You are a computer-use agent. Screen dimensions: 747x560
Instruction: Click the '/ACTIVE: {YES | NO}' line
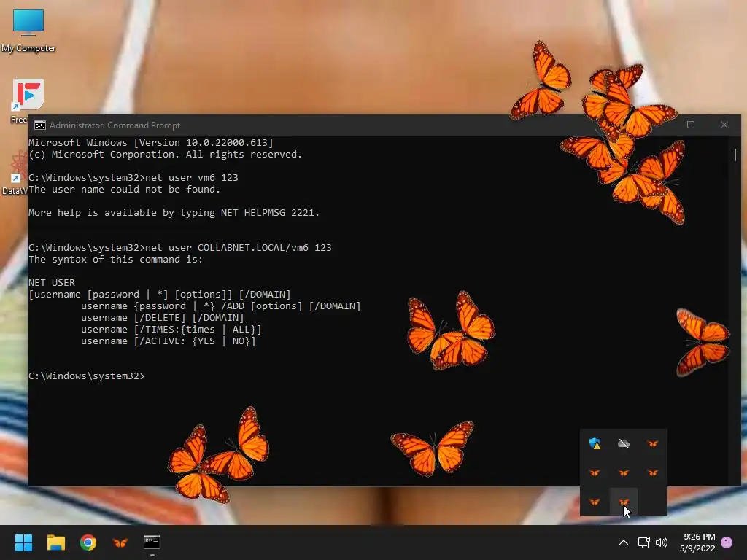tap(168, 341)
